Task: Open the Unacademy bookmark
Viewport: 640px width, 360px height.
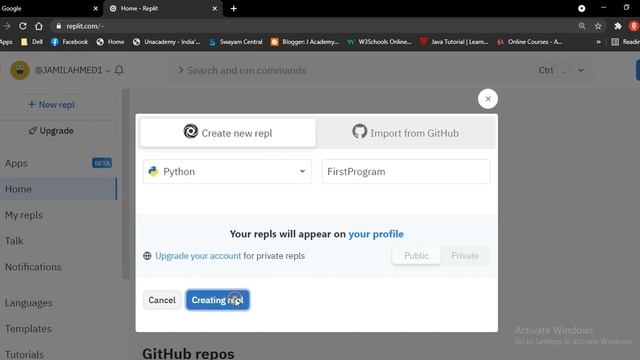Action: (x=166, y=42)
